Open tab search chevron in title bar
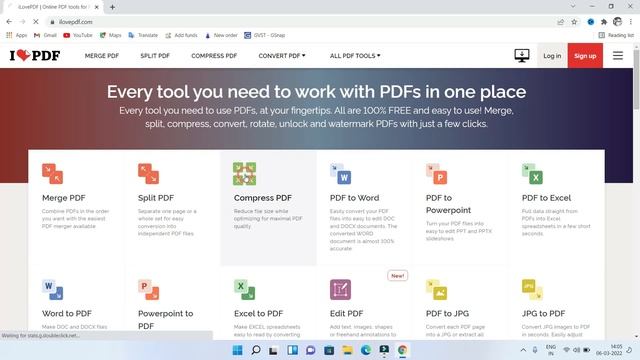The width and height of the screenshot is (640, 360). click(x=573, y=7)
